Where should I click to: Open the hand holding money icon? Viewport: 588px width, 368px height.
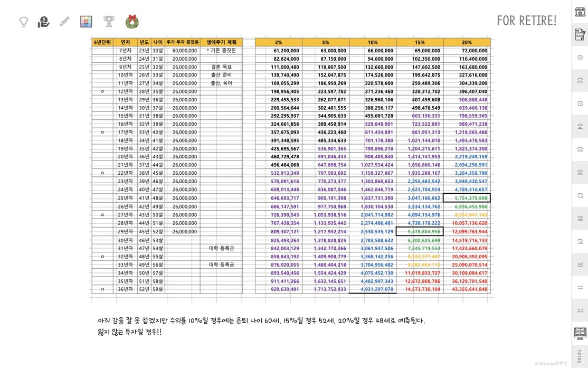(x=43, y=22)
